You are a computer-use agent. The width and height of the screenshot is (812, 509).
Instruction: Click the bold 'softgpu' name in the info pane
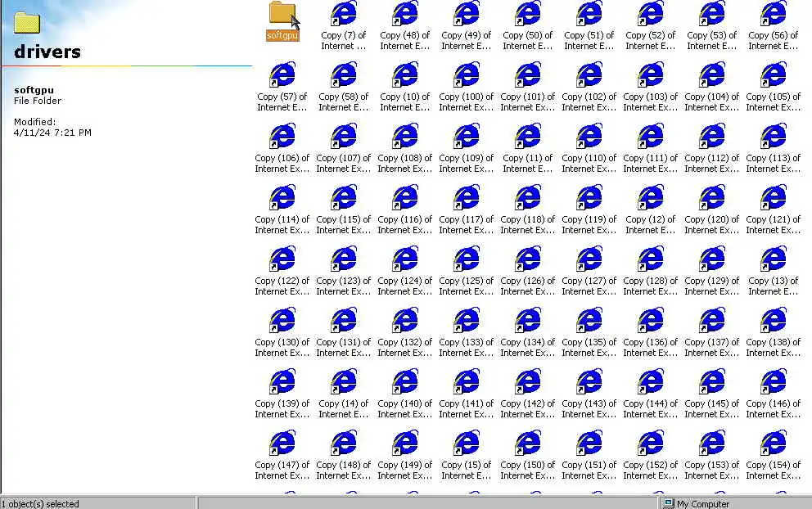tap(34, 89)
